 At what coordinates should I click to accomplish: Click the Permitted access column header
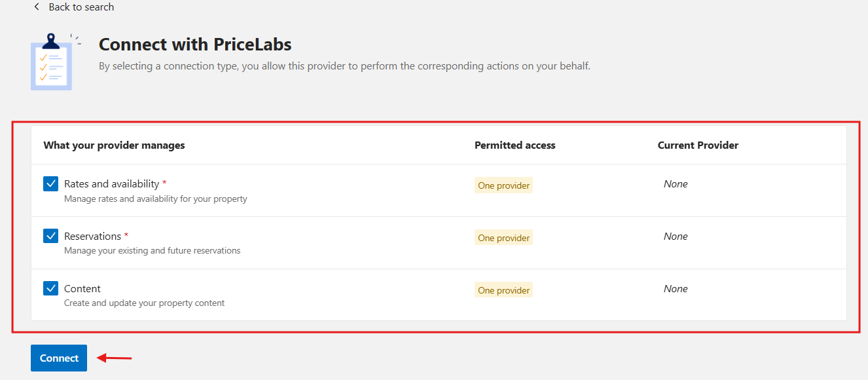pyautogui.click(x=515, y=145)
